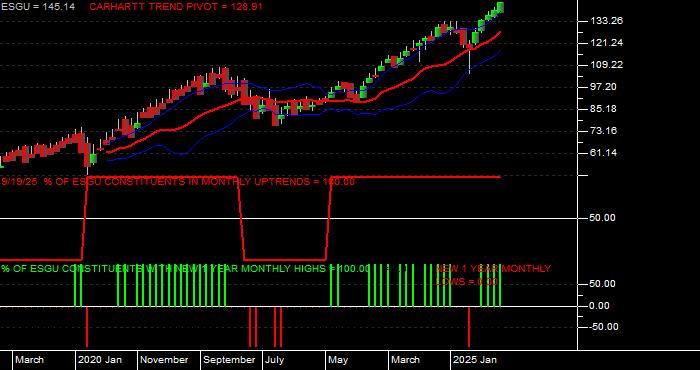
Task: Select the 2020 Jan time axis label
Action: [x=100, y=360]
